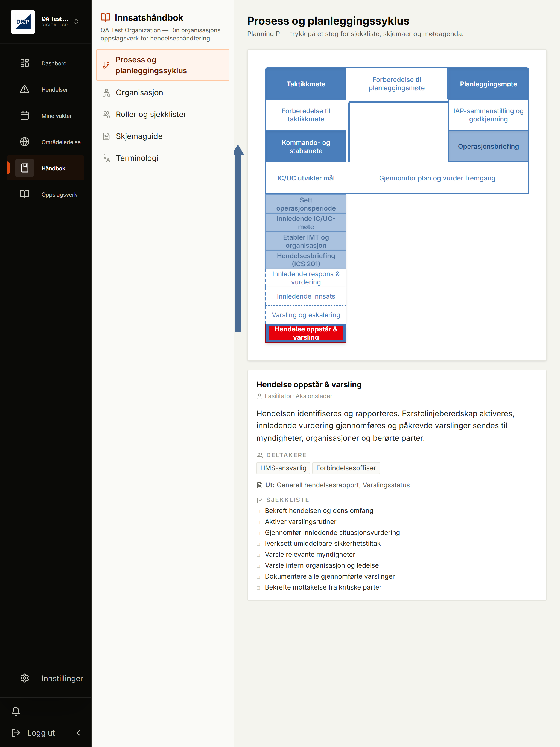Select Forberedelse til planleggingsmøte step
Viewport: 560px width, 747px height.
396,84
